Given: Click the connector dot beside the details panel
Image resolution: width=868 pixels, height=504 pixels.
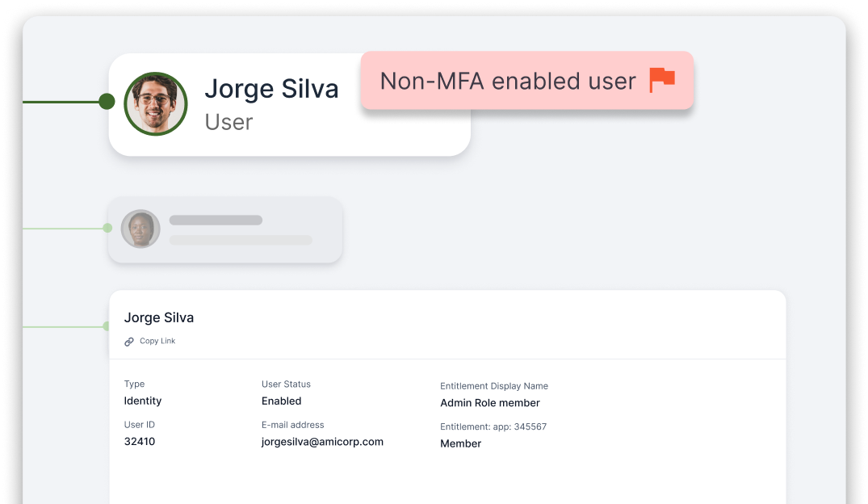Looking at the screenshot, I should (107, 326).
